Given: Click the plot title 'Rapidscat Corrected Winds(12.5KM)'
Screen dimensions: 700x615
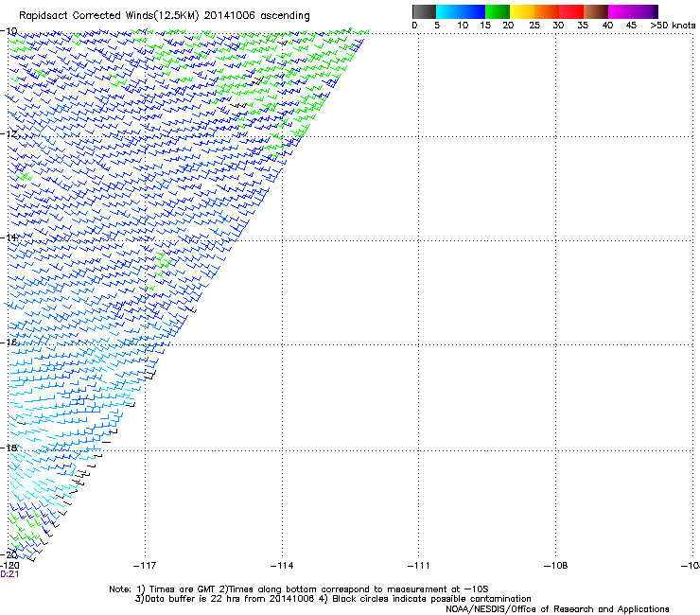Looking at the screenshot, I should tap(109, 16).
